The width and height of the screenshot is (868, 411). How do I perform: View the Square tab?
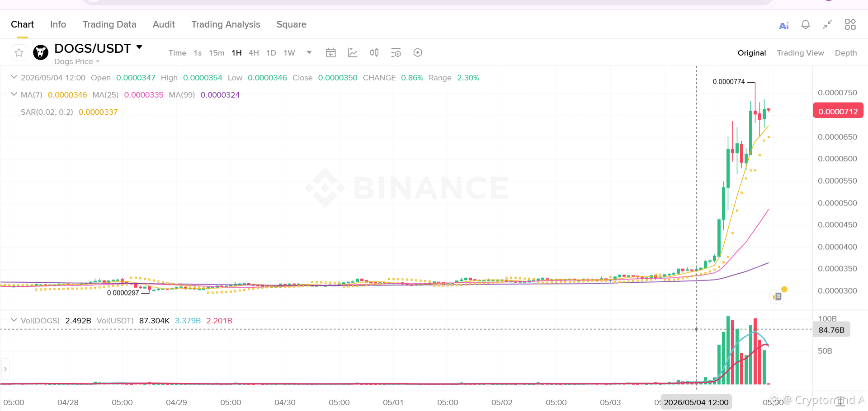coord(292,24)
